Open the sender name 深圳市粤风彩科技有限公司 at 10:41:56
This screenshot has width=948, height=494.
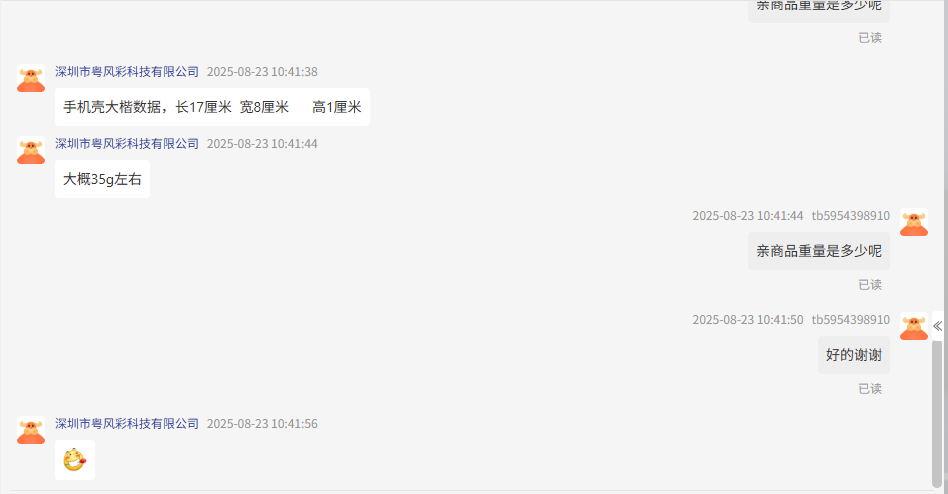(127, 423)
